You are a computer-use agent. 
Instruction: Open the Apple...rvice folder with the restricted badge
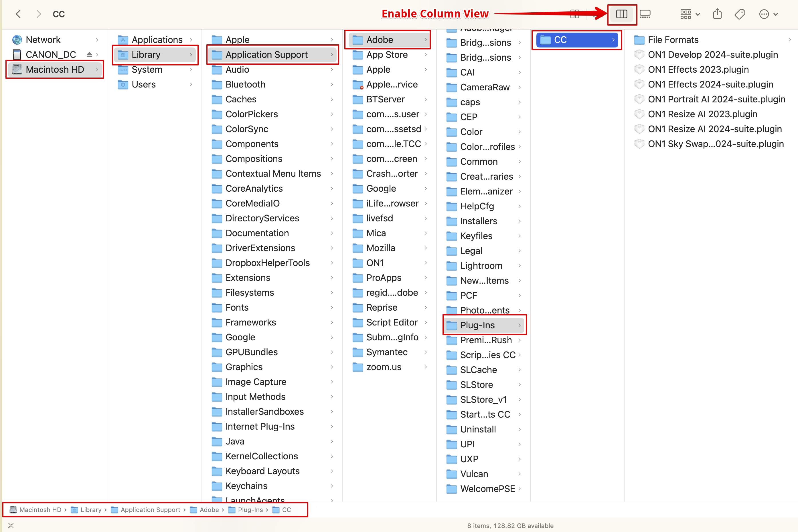coord(389,84)
